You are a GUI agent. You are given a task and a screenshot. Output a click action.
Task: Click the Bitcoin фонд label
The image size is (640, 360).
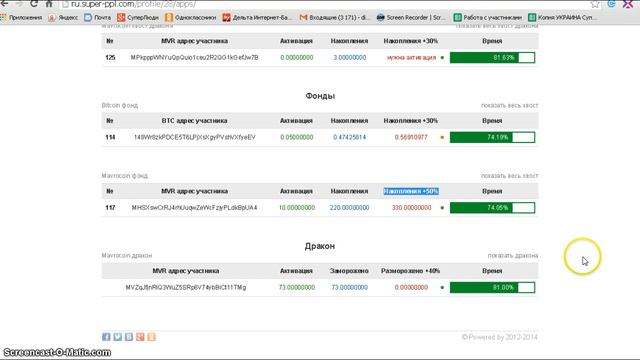(120, 105)
